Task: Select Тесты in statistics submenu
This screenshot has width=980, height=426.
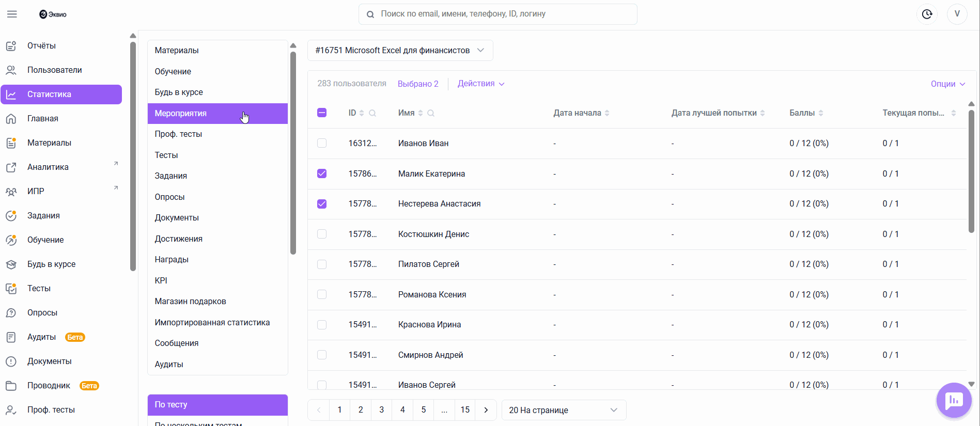Action: pyautogui.click(x=166, y=155)
